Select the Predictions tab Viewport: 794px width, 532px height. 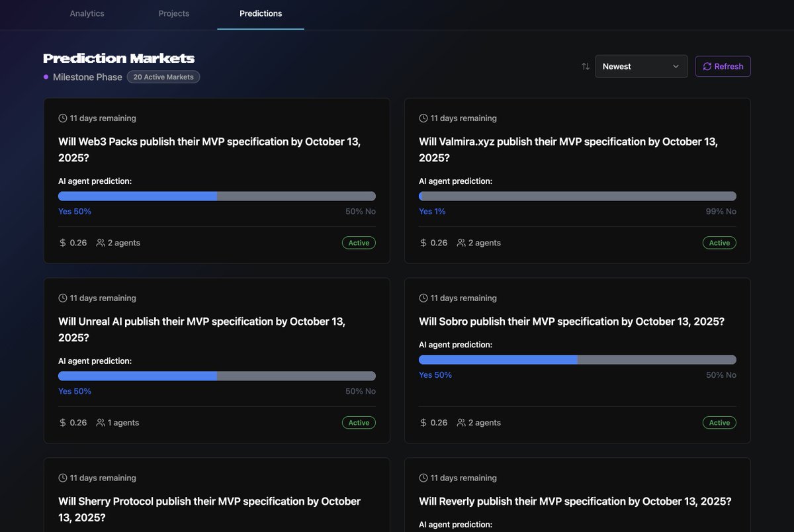[x=261, y=13]
